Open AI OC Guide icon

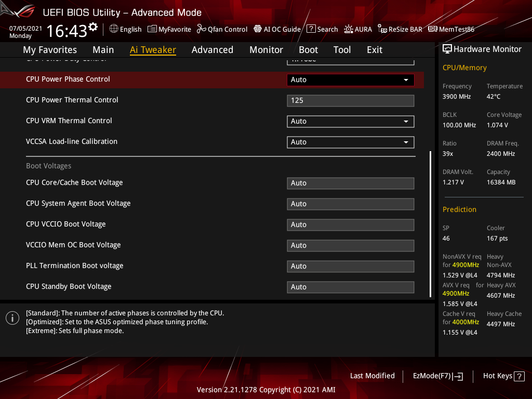tap(258, 29)
